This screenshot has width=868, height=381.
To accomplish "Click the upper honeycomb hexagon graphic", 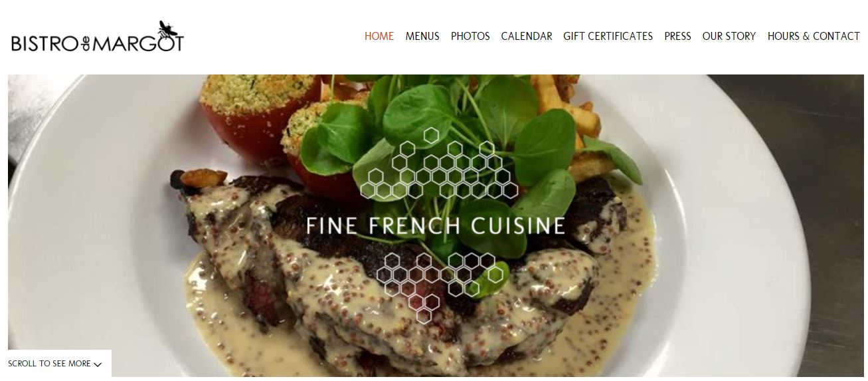I will tap(440, 164).
